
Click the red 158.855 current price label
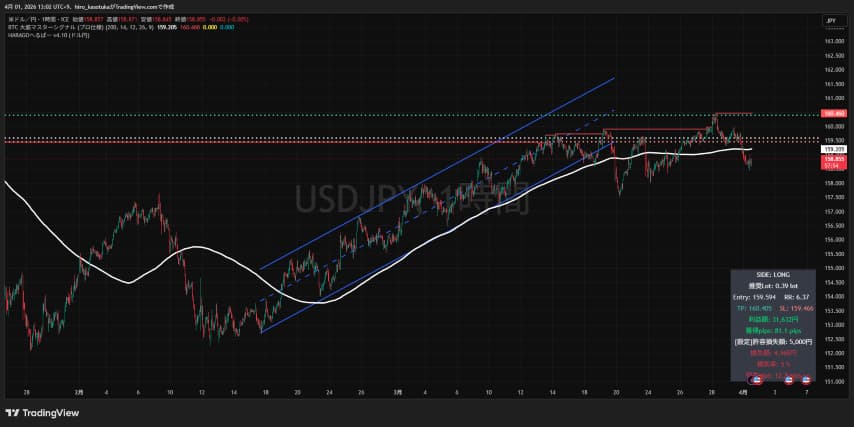point(834,159)
